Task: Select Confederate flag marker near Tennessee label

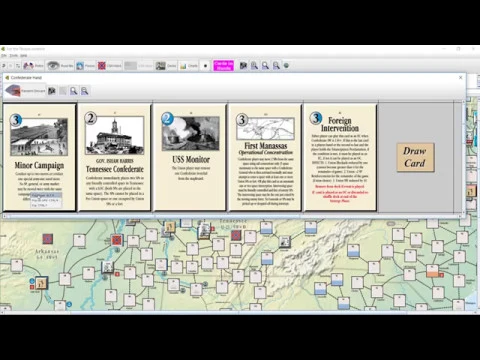Action: [236, 235]
